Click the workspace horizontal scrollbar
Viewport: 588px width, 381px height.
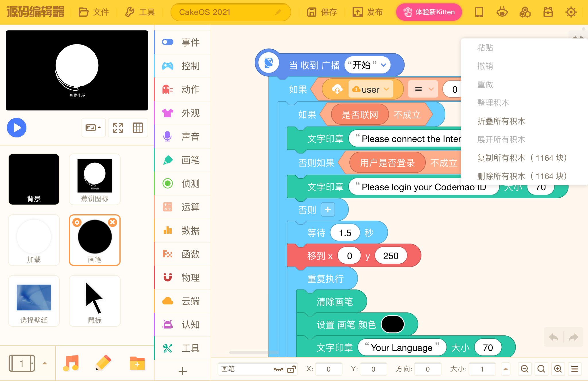click(254, 353)
